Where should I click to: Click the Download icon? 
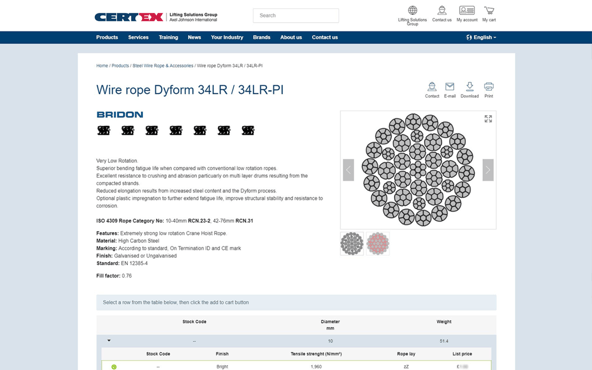pyautogui.click(x=470, y=87)
